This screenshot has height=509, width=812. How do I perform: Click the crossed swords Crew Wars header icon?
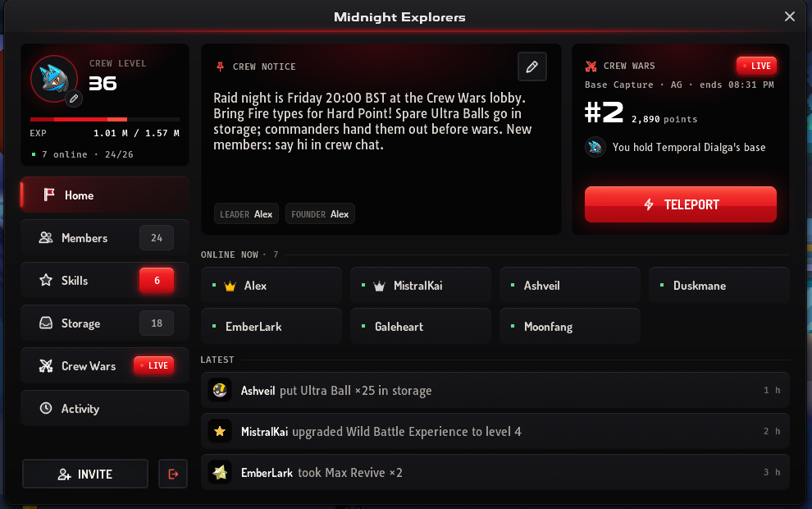click(x=591, y=66)
